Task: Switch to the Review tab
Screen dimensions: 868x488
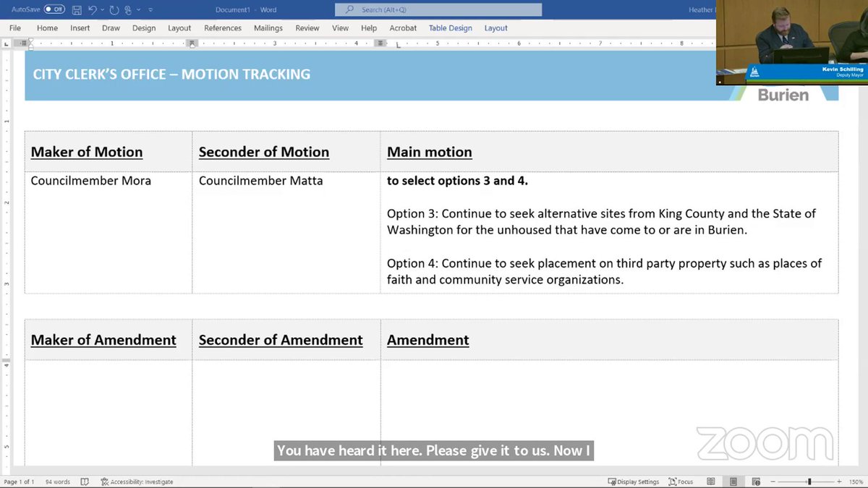Action: tap(307, 28)
